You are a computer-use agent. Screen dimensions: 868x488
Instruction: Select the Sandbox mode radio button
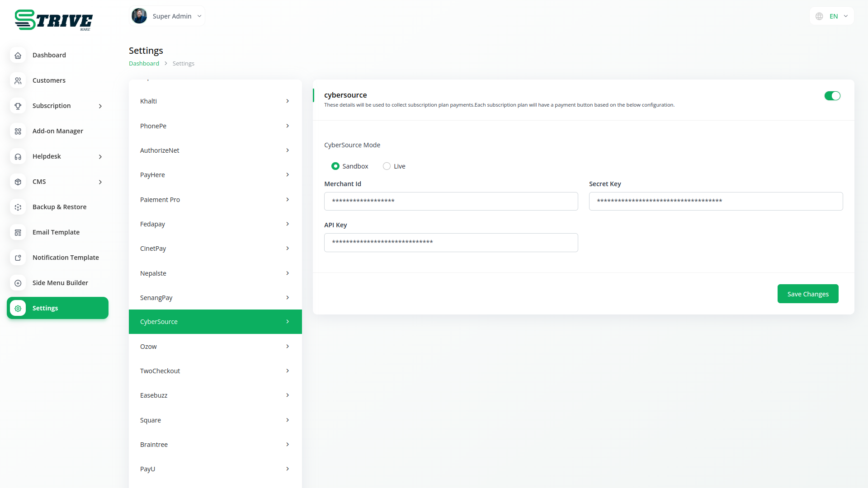click(x=335, y=166)
